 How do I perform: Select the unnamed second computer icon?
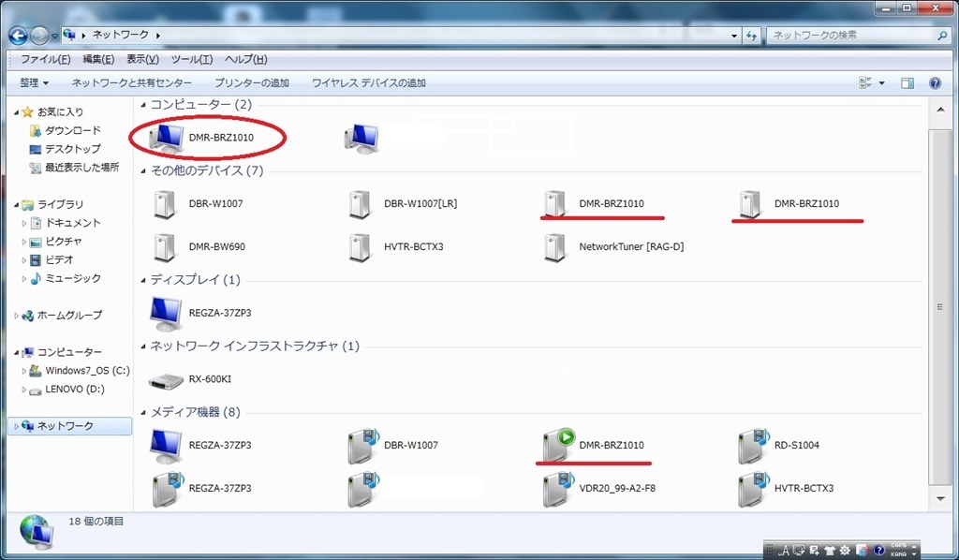[361, 138]
